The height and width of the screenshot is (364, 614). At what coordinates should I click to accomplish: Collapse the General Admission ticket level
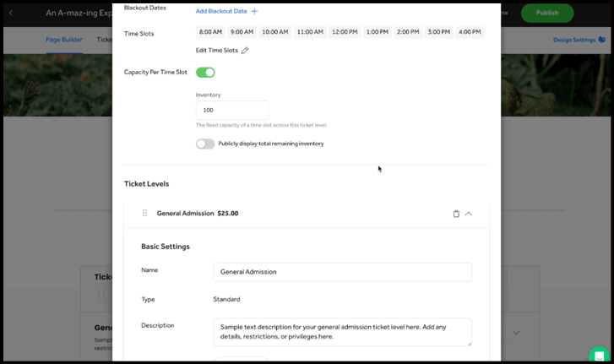(469, 214)
